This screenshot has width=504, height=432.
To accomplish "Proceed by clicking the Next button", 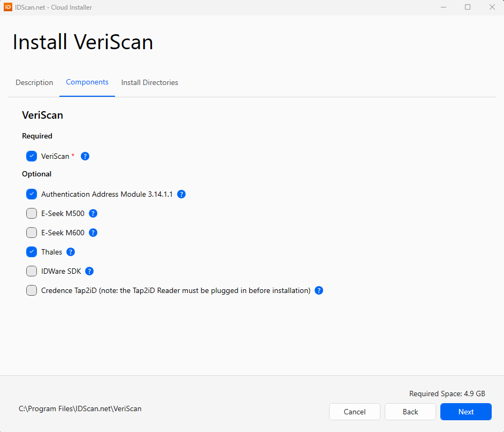I will (x=465, y=412).
